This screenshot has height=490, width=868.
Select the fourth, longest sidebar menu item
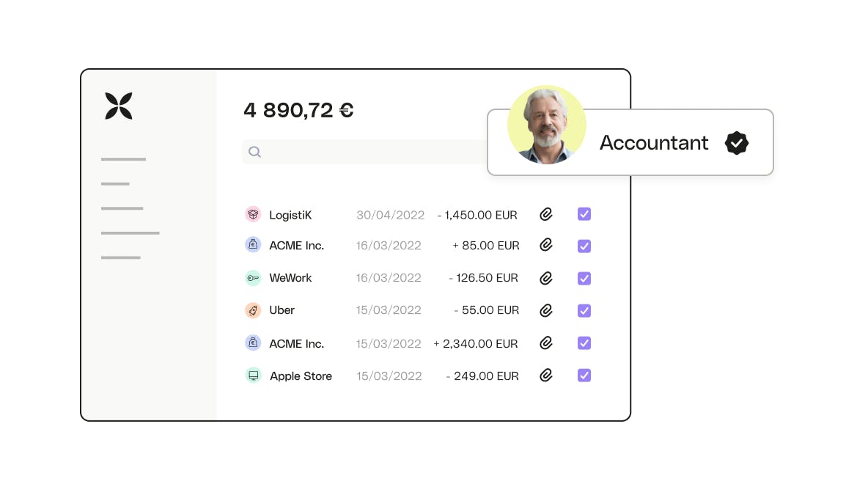(130, 233)
